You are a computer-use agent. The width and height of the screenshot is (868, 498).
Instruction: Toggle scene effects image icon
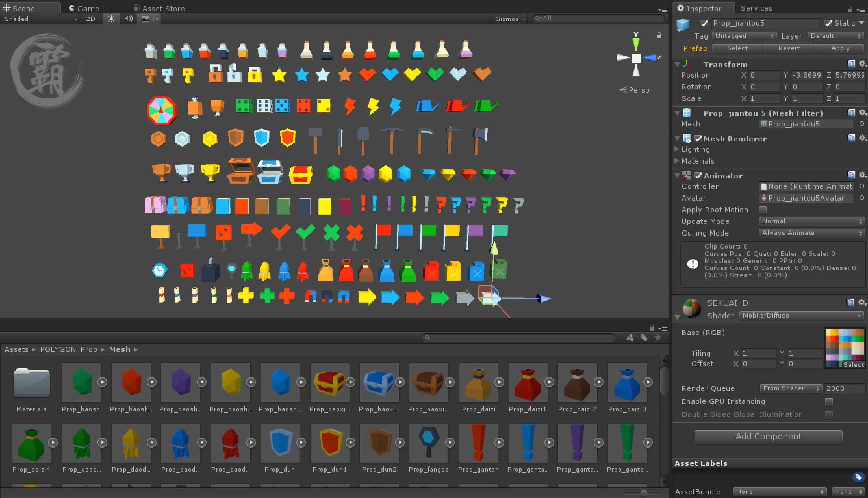point(146,19)
